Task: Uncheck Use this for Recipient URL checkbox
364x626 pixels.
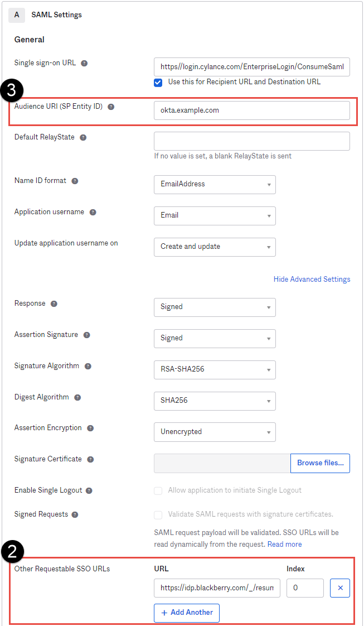Action: [x=158, y=83]
